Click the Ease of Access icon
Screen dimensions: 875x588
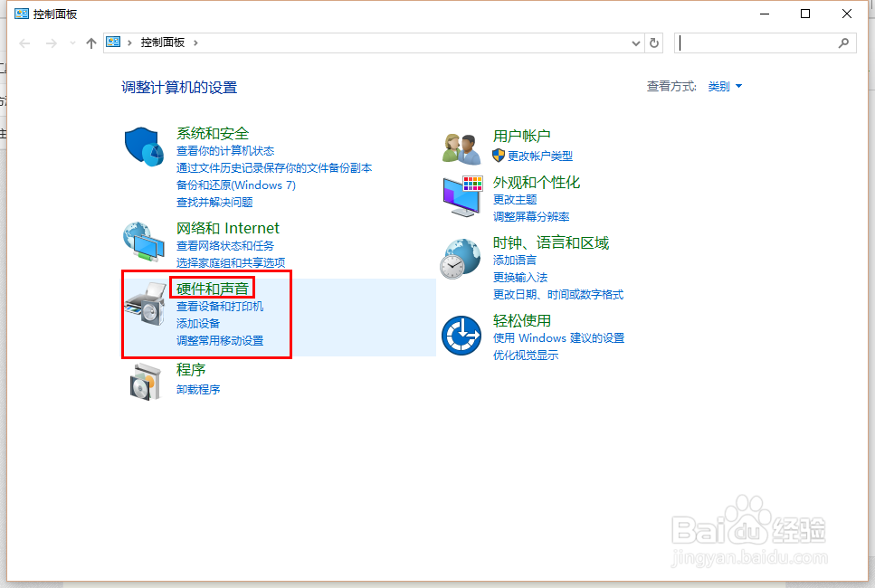(x=461, y=334)
